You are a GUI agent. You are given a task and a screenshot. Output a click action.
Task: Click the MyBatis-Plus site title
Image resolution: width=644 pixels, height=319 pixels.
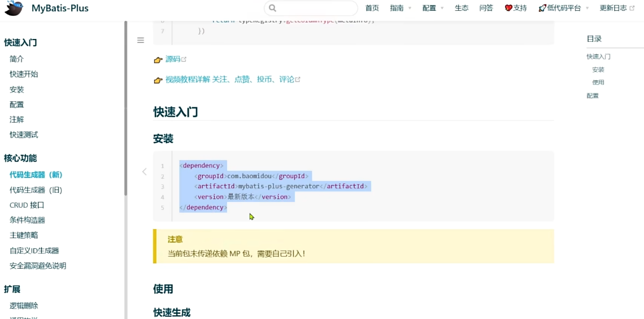[60, 8]
